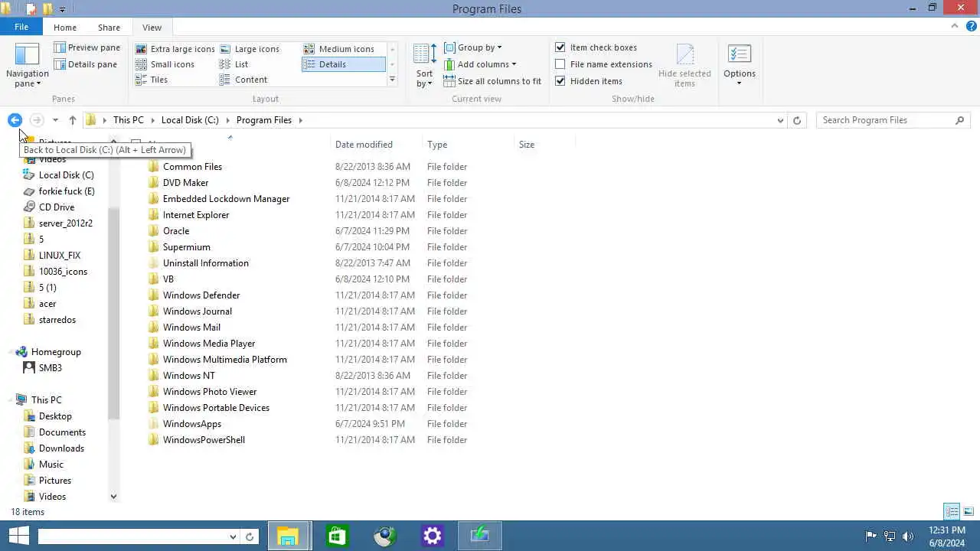Open the purple Settings gear on taskbar
This screenshot has height=551, width=980.
click(433, 536)
